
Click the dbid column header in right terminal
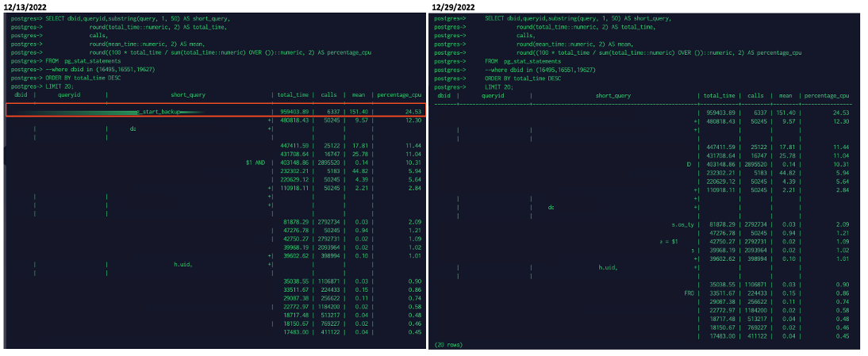444,95
